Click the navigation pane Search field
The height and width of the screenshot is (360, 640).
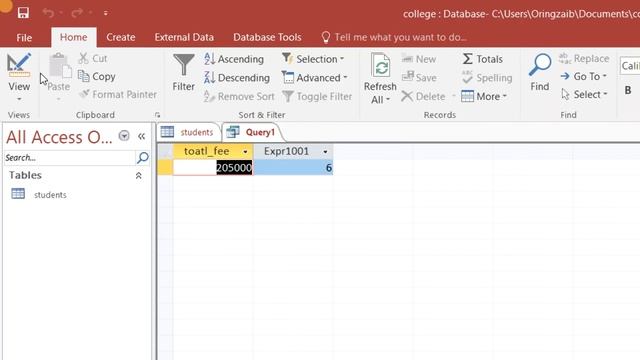69,158
